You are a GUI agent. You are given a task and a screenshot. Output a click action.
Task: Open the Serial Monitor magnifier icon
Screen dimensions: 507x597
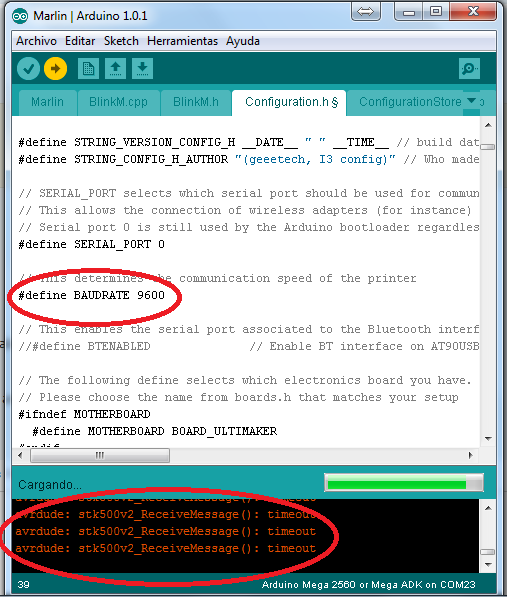click(x=469, y=69)
